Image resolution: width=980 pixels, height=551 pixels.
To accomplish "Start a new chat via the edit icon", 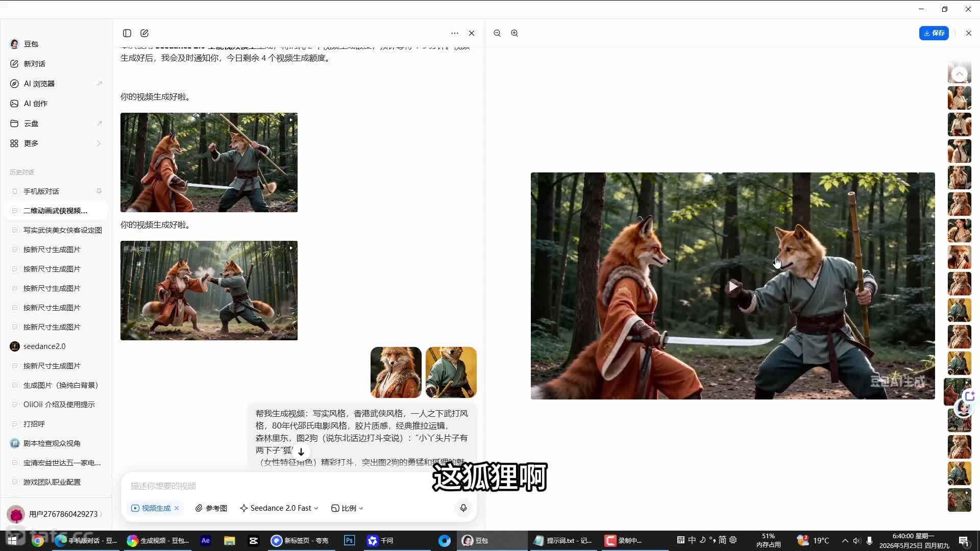I will coord(144,33).
